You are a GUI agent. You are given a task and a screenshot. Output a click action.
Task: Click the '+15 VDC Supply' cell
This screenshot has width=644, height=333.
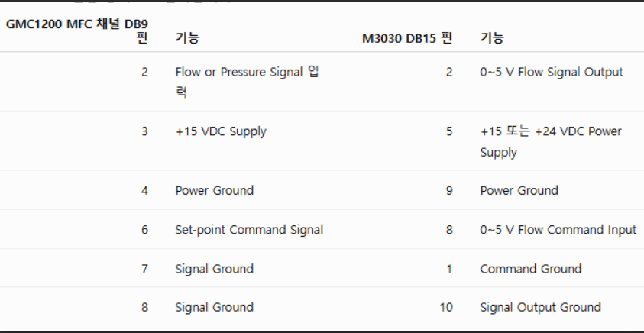coord(221,131)
